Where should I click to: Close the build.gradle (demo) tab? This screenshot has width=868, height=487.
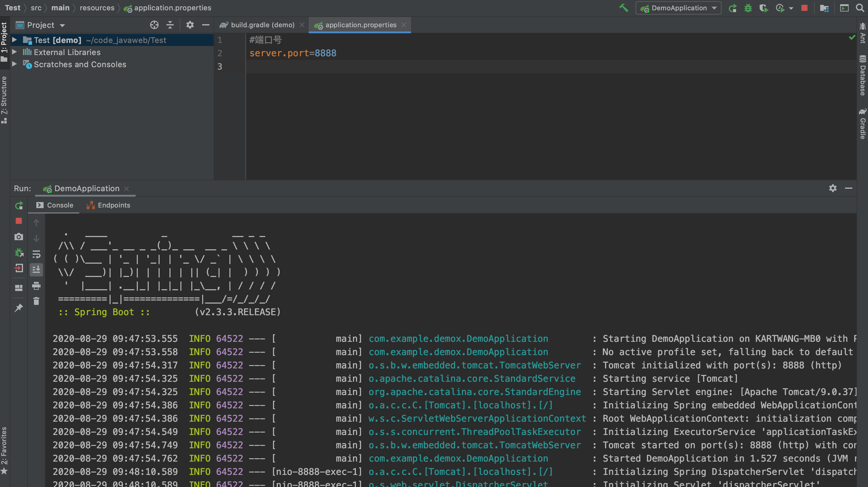click(x=302, y=25)
